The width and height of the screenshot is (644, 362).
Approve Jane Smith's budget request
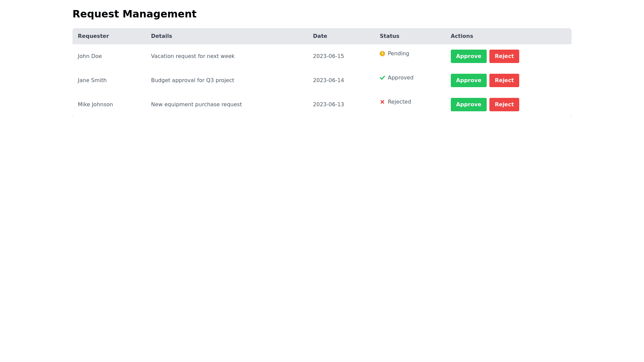point(468,80)
